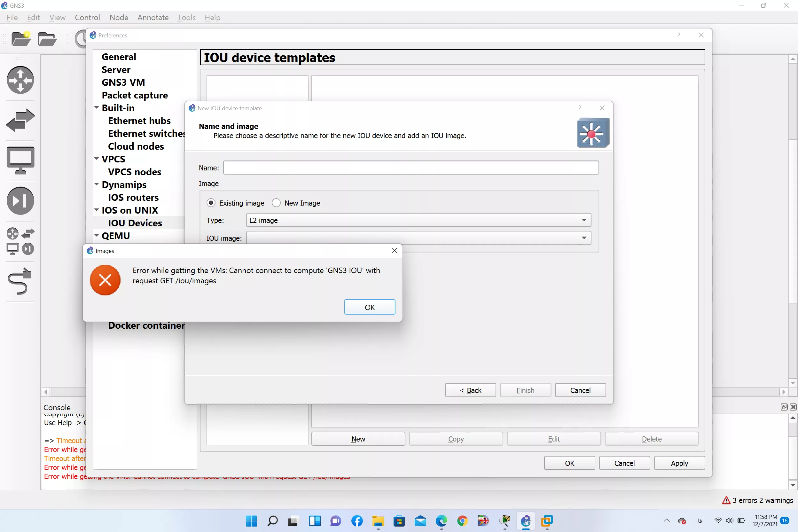This screenshot has height=532, width=798.
Task: Open Windows Start menu
Action: pyautogui.click(x=251, y=521)
